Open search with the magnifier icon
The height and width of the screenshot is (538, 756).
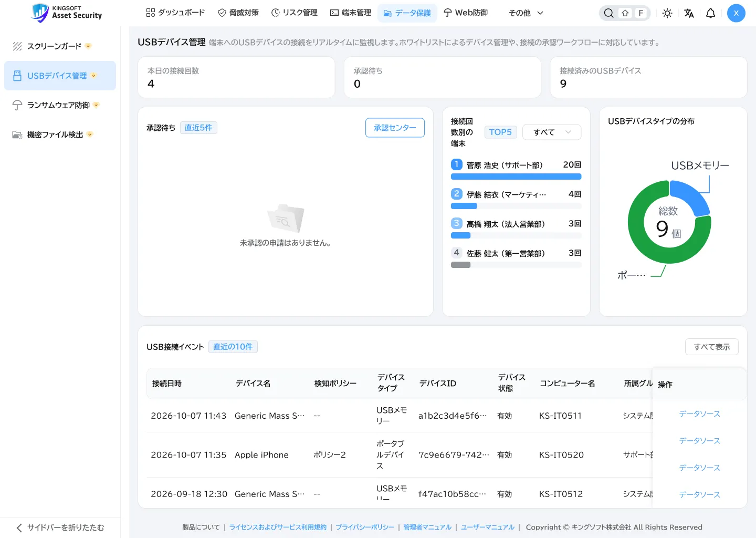click(608, 13)
